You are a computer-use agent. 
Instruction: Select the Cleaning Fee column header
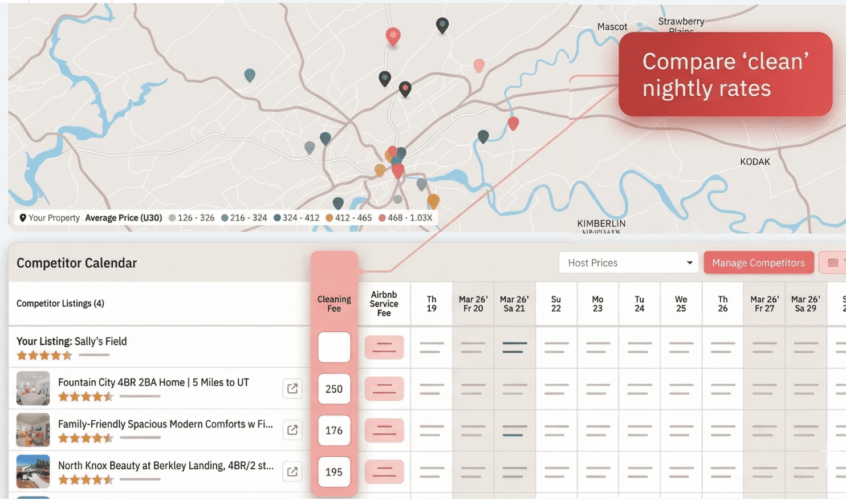tap(334, 304)
